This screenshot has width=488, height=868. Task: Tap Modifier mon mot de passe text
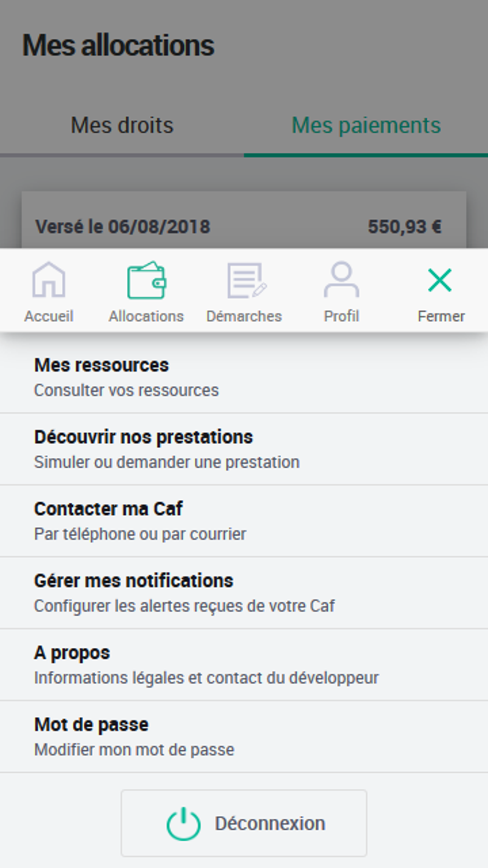click(x=134, y=750)
